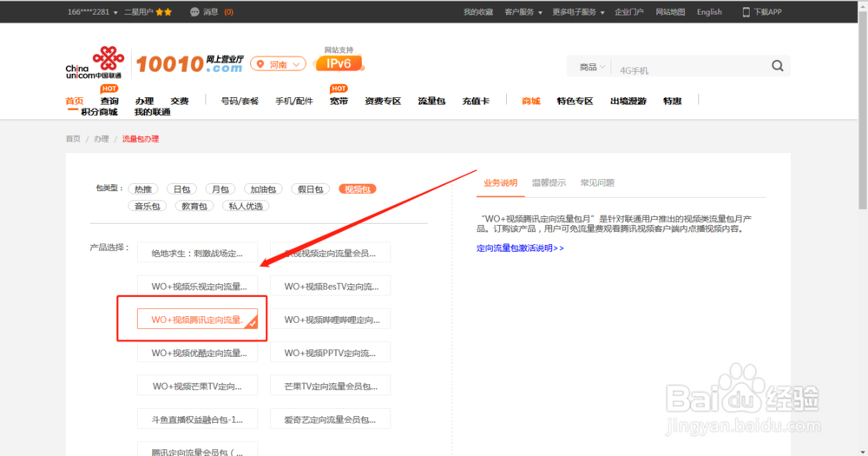This screenshot has height=456, width=868.
Task: Expand the 客户服务 menu
Action: (x=523, y=11)
